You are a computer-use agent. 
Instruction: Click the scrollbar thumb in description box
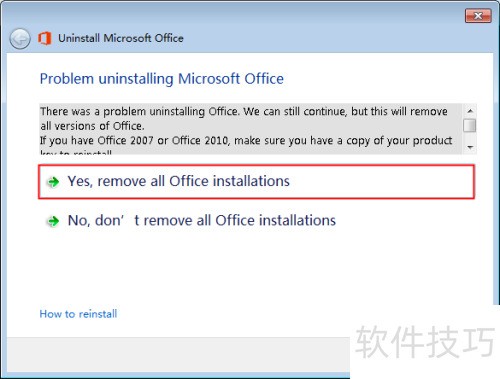(470, 126)
